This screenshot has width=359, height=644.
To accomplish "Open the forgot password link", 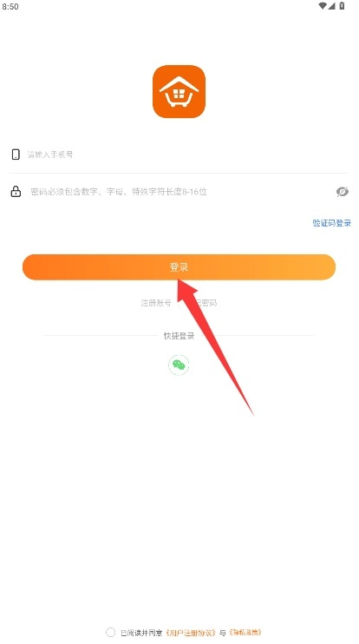I will (x=202, y=303).
